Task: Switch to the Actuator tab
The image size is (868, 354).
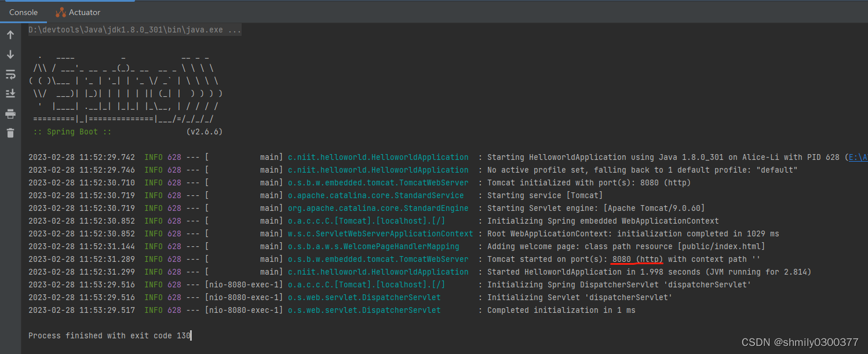Action: click(x=85, y=12)
